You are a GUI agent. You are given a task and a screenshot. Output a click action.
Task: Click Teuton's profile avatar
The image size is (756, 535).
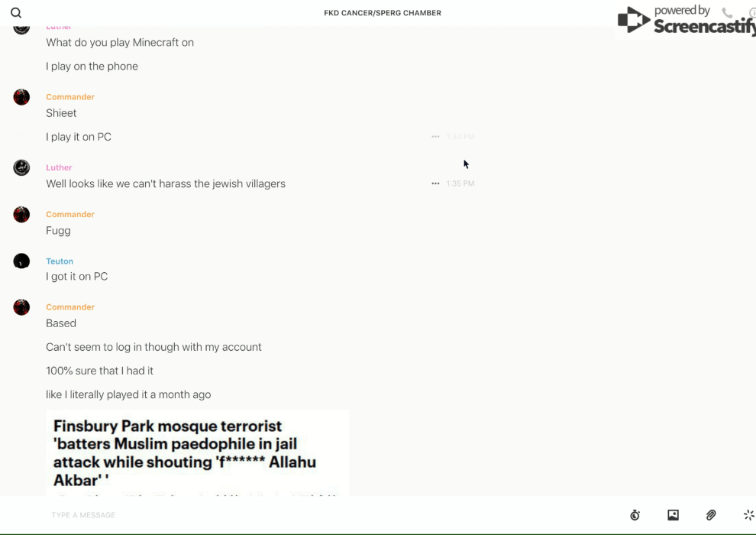point(21,261)
